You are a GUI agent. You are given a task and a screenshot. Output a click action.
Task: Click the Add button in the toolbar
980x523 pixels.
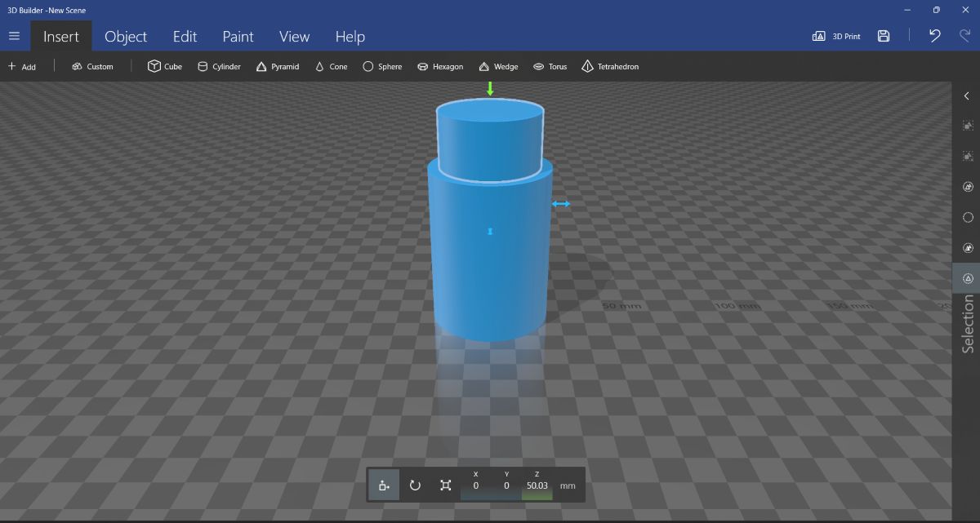click(24, 66)
